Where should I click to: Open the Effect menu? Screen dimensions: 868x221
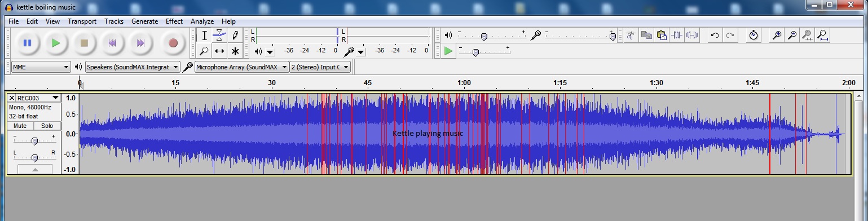point(174,21)
